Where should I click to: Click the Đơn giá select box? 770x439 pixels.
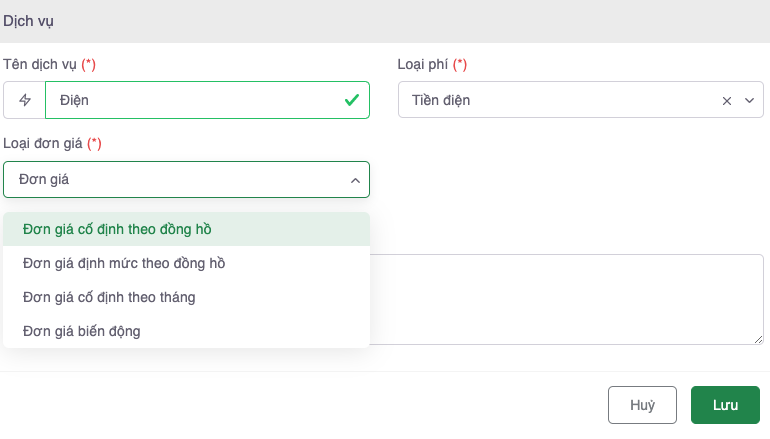pos(180,180)
